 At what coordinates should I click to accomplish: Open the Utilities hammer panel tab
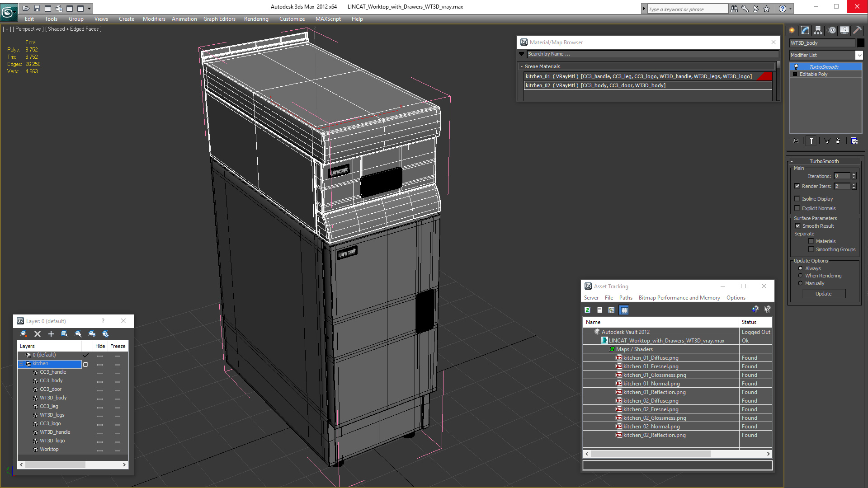pos(857,30)
